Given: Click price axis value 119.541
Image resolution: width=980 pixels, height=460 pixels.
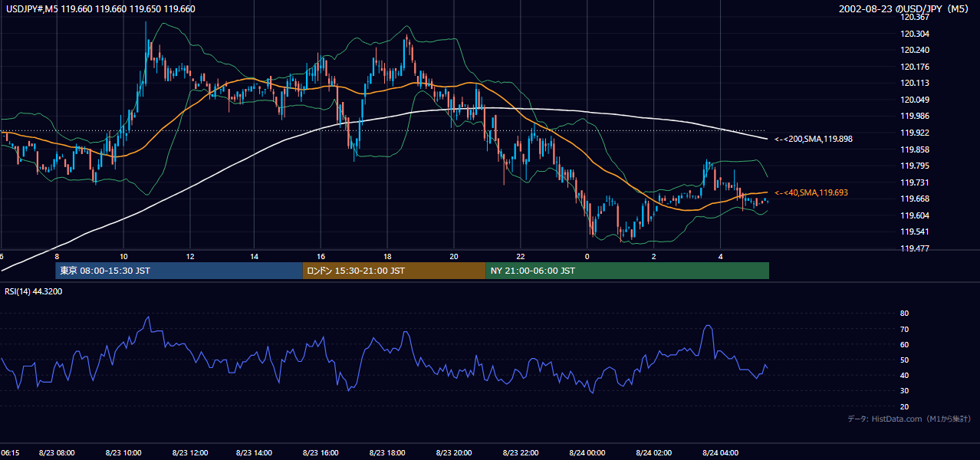Looking at the screenshot, I should 916,232.
